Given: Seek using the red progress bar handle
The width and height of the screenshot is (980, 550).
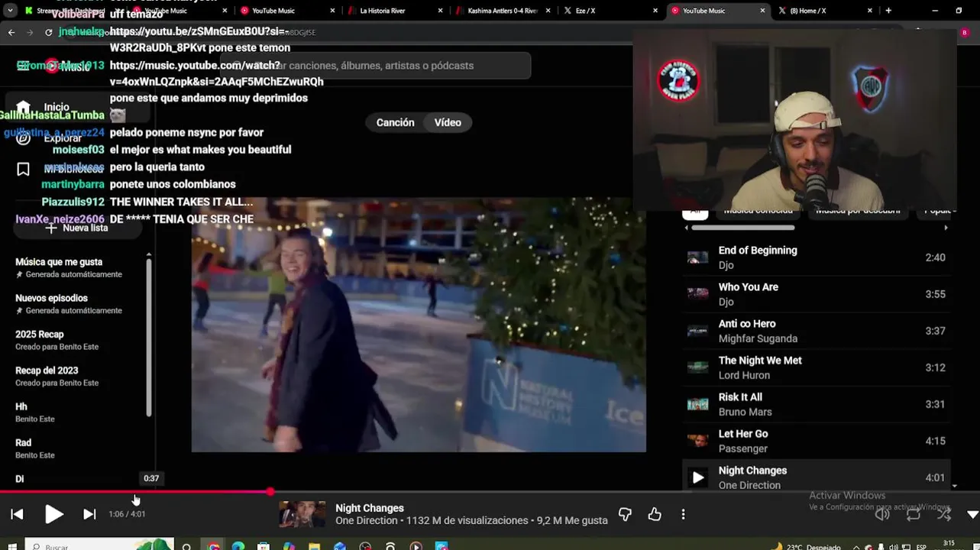Looking at the screenshot, I should pos(270,491).
